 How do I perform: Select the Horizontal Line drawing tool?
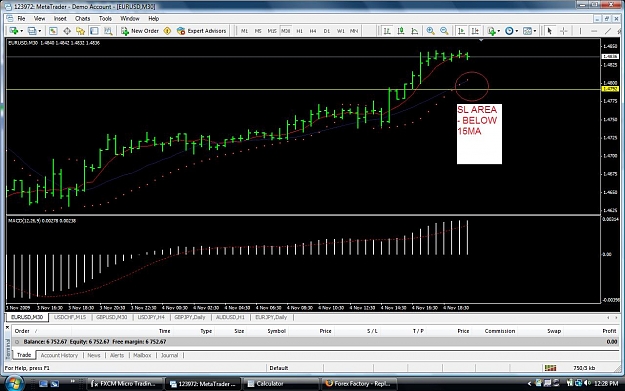(594, 31)
